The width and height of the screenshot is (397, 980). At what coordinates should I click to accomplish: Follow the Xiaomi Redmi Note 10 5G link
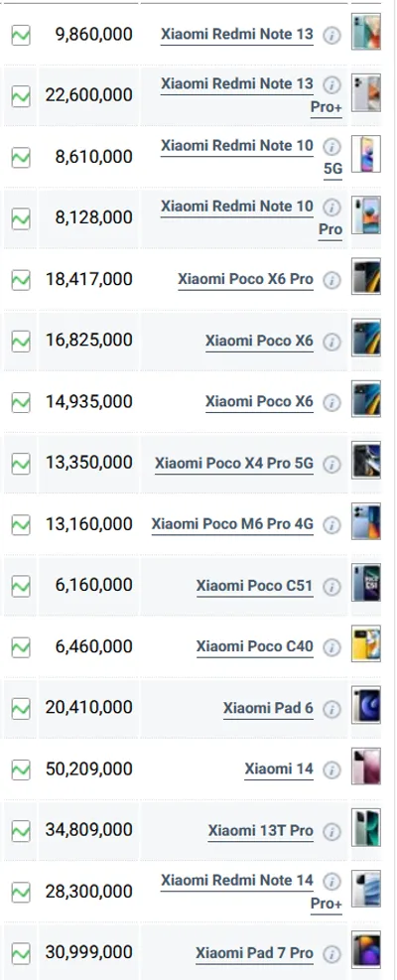click(251, 156)
